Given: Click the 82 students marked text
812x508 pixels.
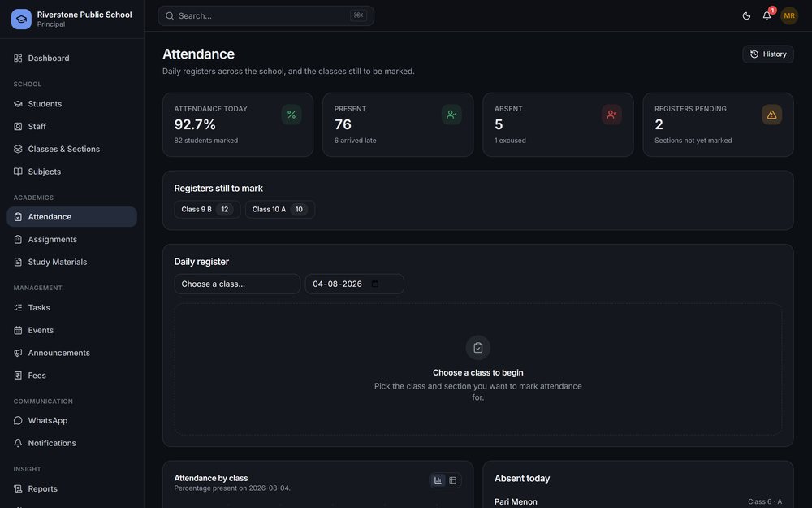Looking at the screenshot, I should click(x=206, y=141).
